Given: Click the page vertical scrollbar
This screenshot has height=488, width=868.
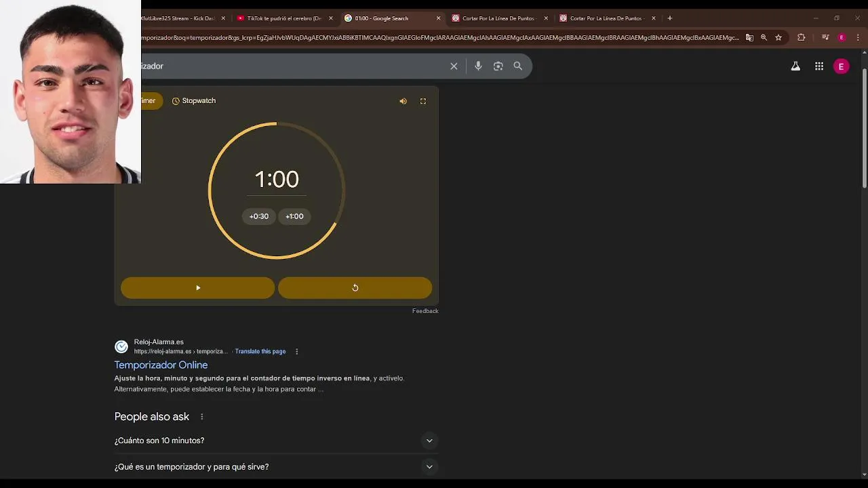Looking at the screenshot, I should coord(864,129).
